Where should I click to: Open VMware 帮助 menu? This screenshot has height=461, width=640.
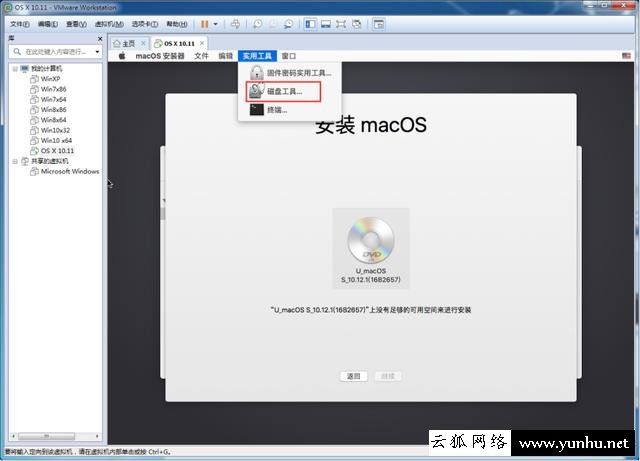(x=176, y=24)
